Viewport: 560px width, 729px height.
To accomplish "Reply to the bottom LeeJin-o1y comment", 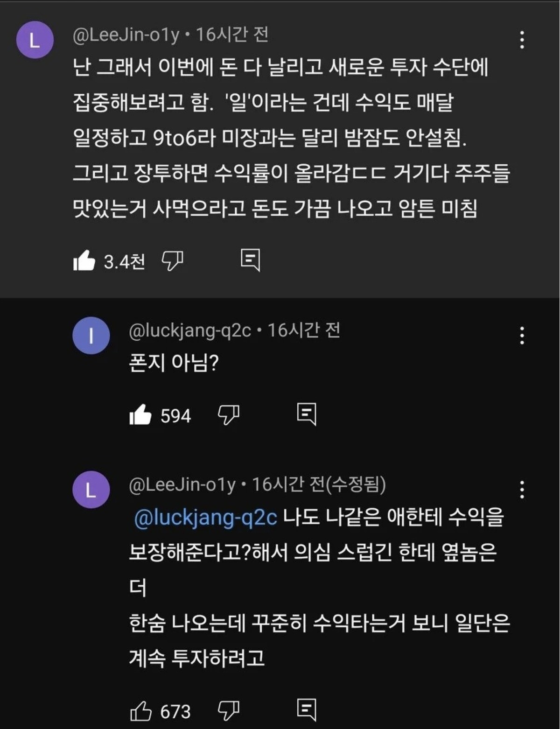I will pyautogui.click(x=307, y=710).
